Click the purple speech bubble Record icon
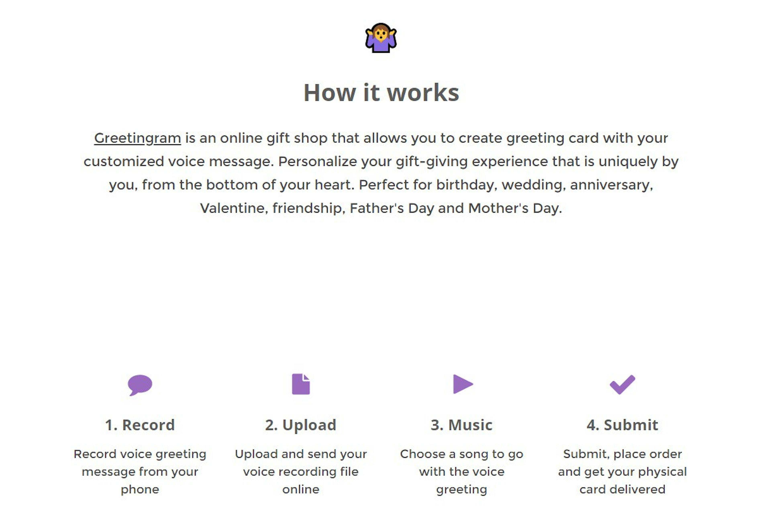771x532 pixels. 140,385
